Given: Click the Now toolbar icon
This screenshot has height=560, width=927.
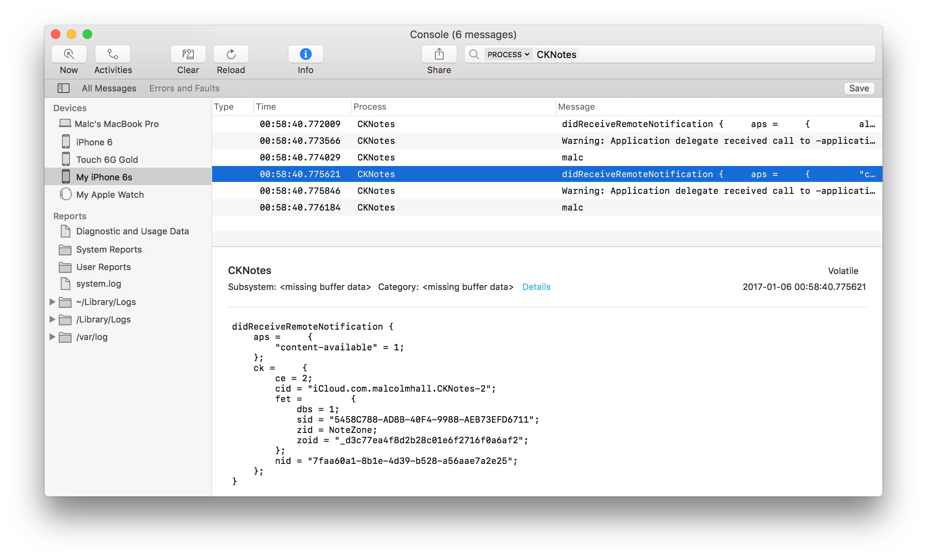Looking at the screenshot, I should click(x=69, y=54).
